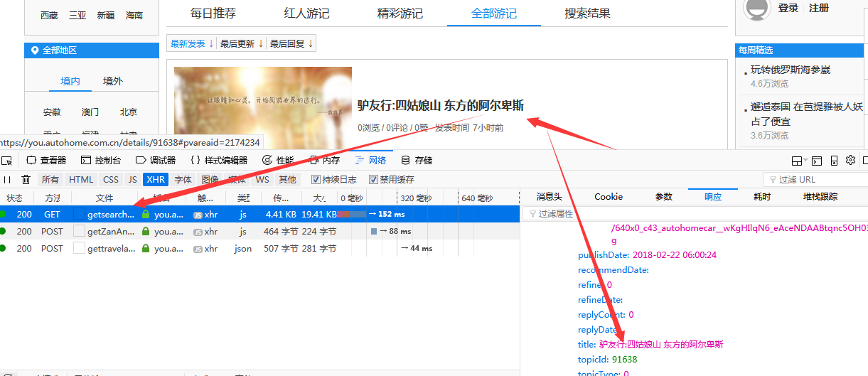Viewport: 868px width, 376px height.
Task: Click the JS initiator badge in the gettravela row
Action: click(198, 249)
